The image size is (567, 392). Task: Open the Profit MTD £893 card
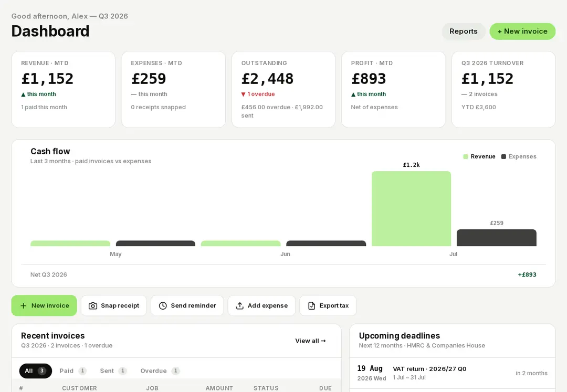[x=393, y=89]
